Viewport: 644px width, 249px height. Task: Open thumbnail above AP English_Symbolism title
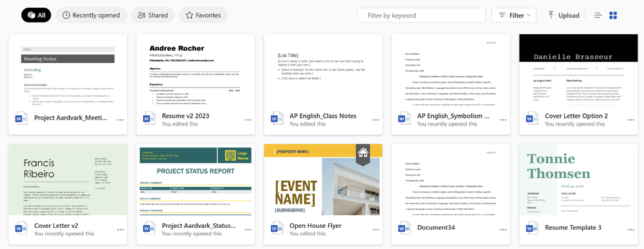[451, 69]
